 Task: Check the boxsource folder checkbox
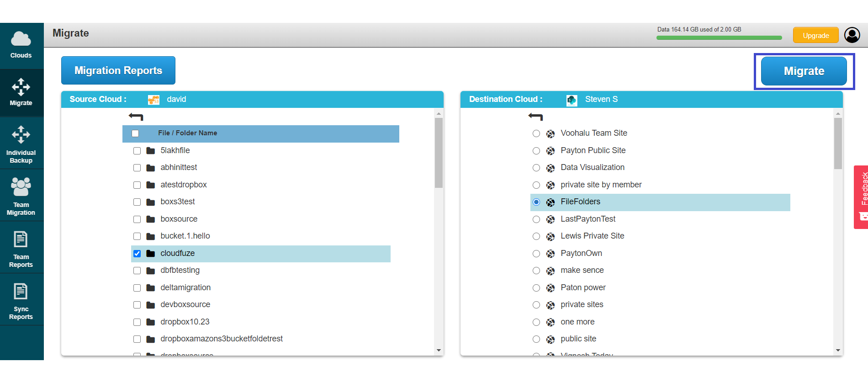click(x=137, y=219)
